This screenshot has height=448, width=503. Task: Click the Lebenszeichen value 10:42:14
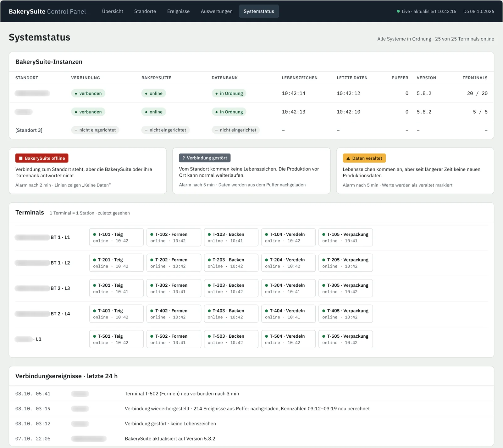pos(294,93)
